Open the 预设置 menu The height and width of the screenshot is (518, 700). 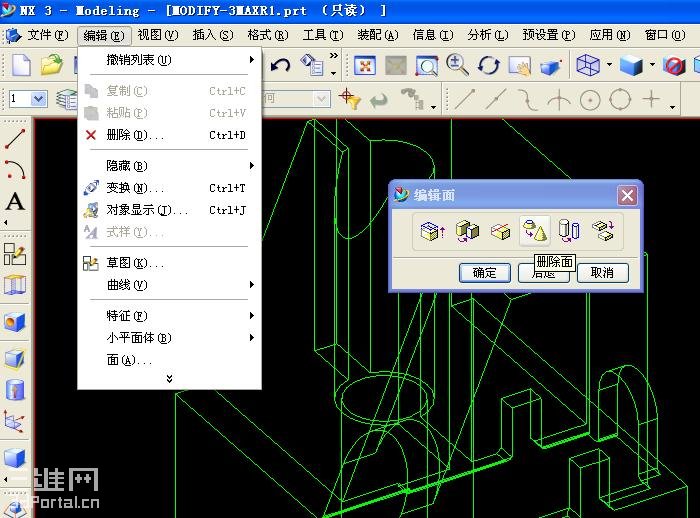549,35
